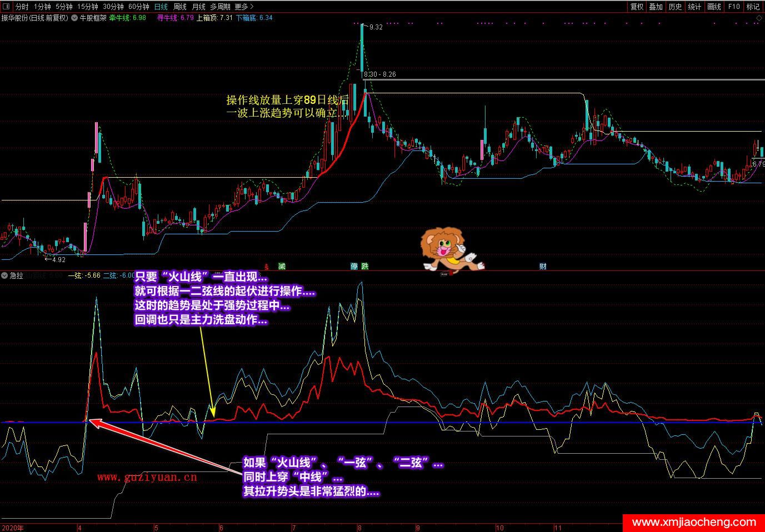Open the 更多 periods dropdown
Screen dimensions: 765x532
[244, 7]
